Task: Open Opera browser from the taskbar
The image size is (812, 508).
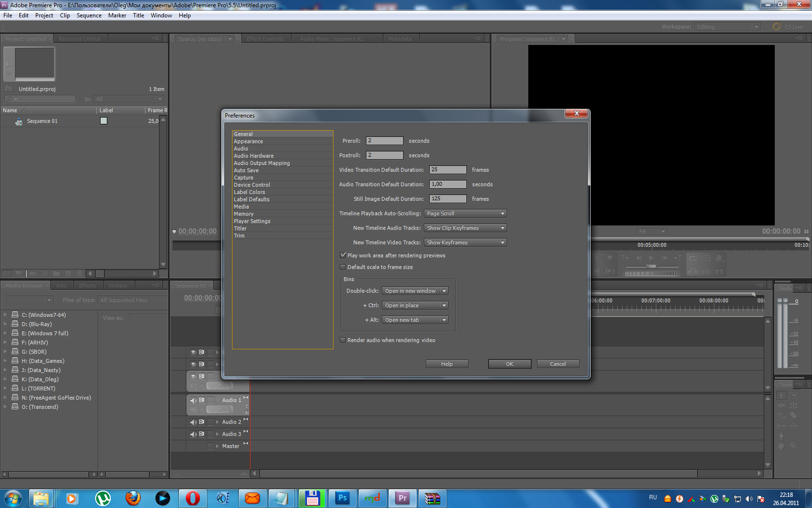Action: pos(192,498)
